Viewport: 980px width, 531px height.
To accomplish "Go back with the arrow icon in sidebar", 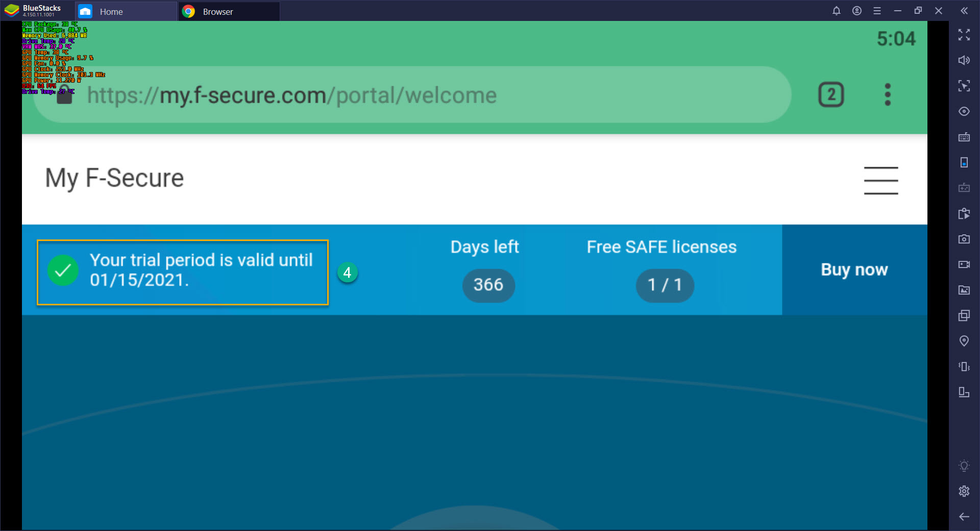I will (964, 517).
